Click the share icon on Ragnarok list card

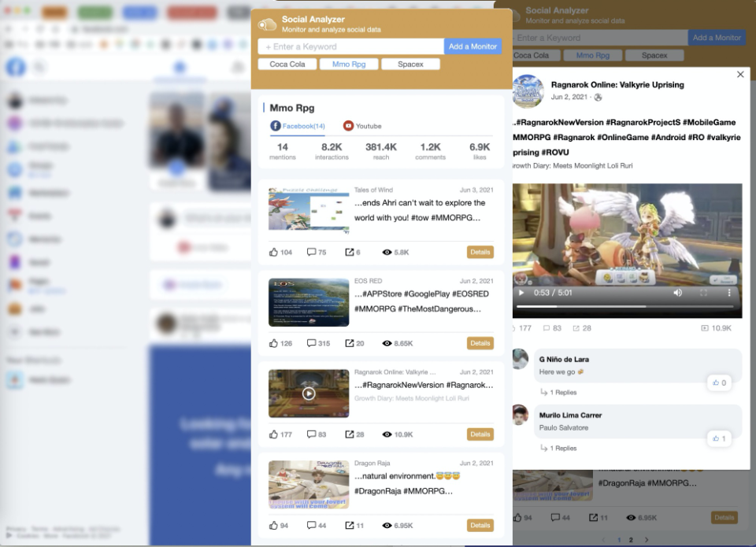click(x=350, y=434)
